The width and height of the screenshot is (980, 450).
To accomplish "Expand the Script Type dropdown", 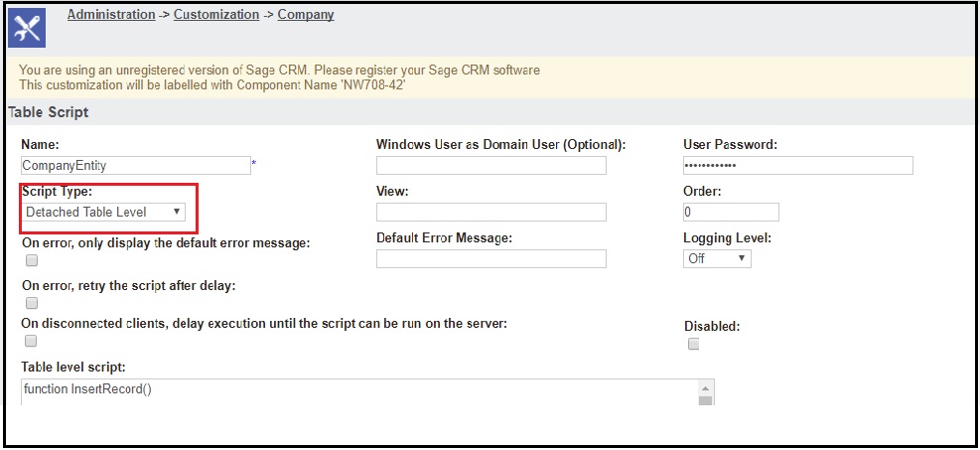I will click(103, 212).
